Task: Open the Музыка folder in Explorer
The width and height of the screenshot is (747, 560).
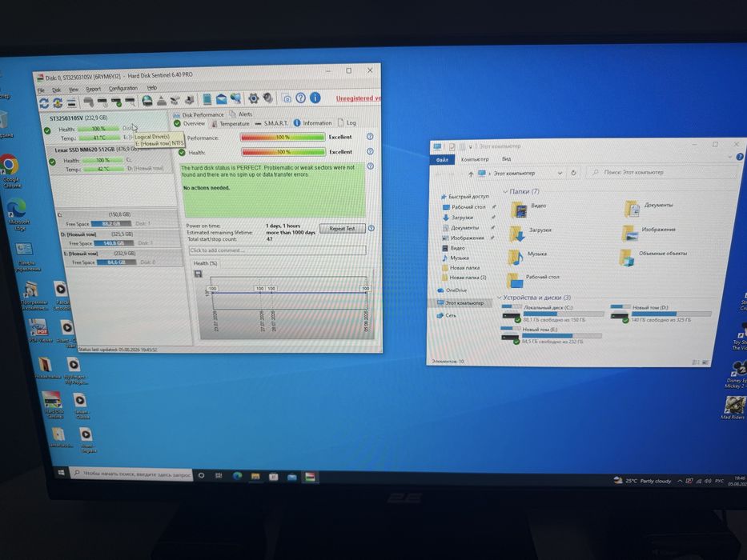Action: point(528,257)
